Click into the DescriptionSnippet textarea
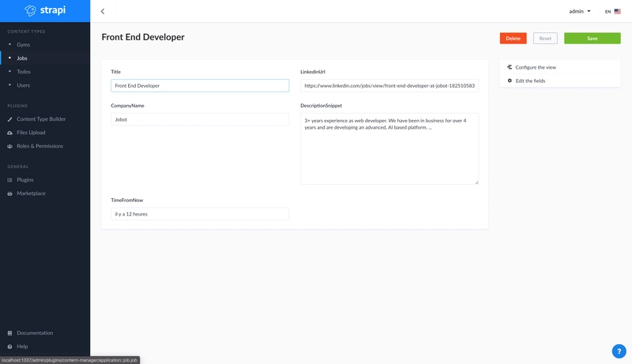Viewport: 632px width, 364px height. coord(389,149)
